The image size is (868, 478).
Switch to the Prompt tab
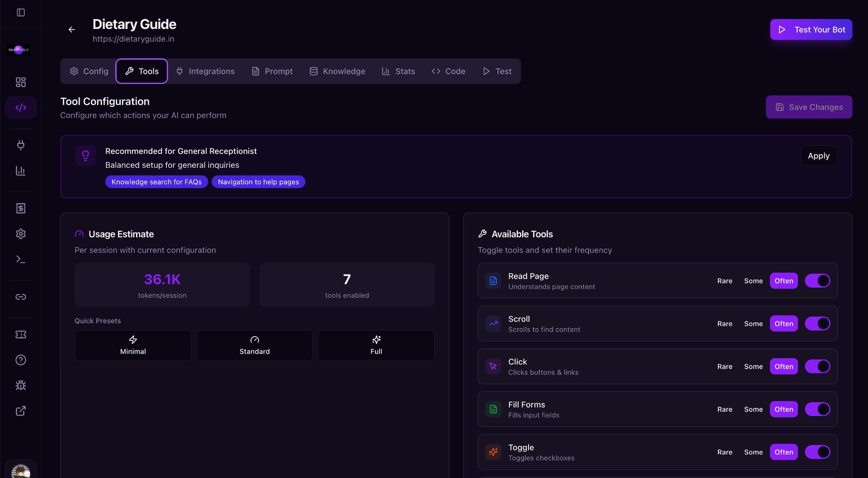coord(272,71)
